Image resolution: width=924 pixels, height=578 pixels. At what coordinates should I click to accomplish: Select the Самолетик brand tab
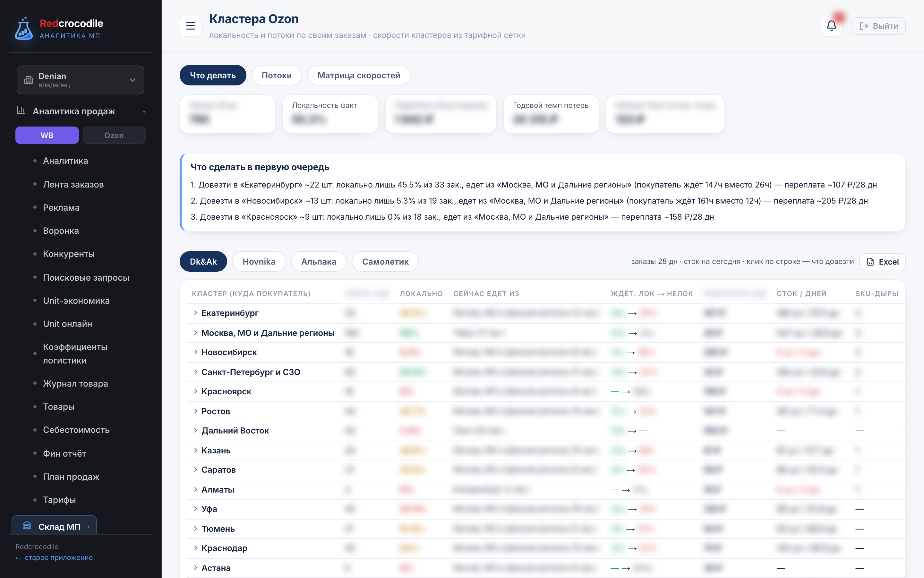point(385,261)
